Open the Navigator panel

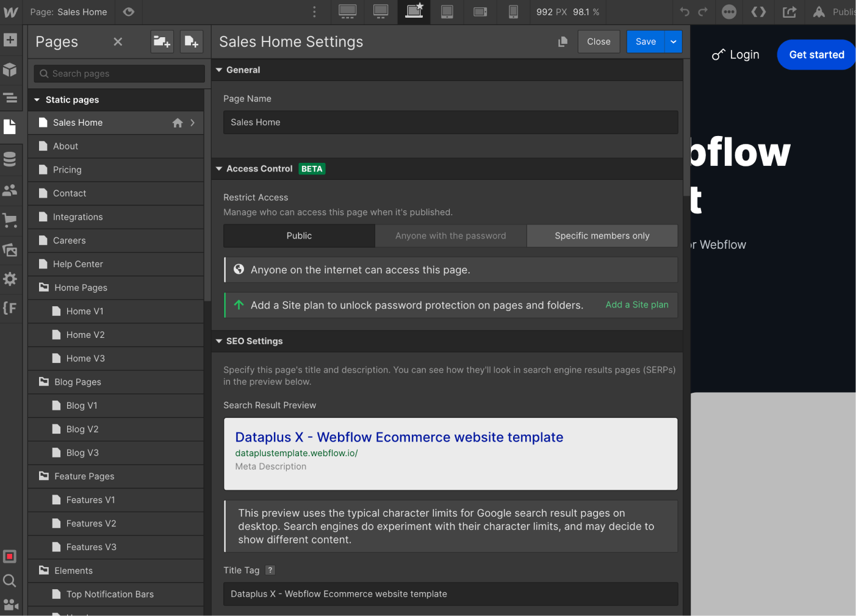coord(10,98)
